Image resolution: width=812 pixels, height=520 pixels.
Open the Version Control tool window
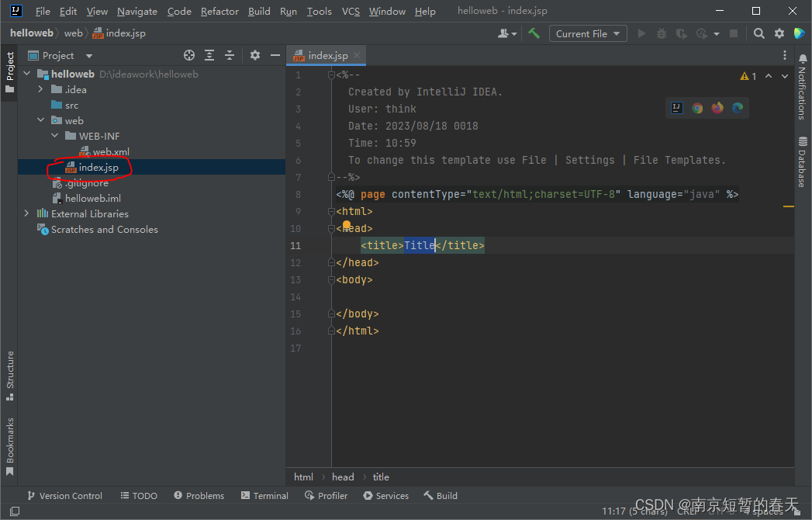click(x=64, y=496)
